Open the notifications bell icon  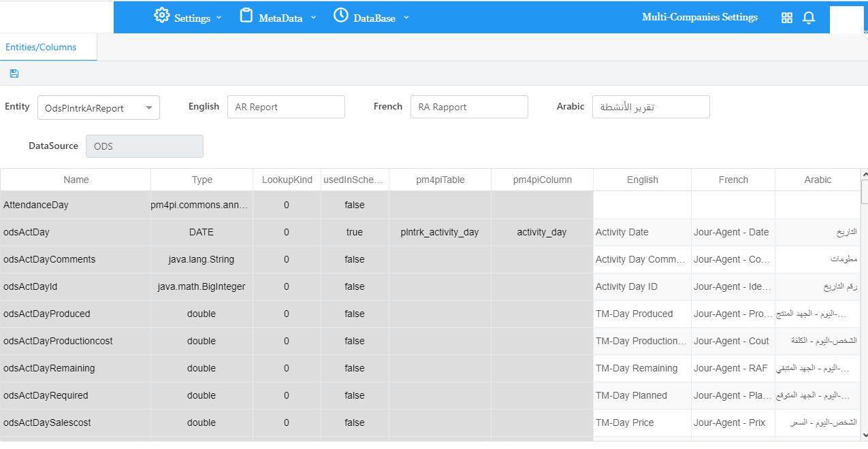pos(809,18)
